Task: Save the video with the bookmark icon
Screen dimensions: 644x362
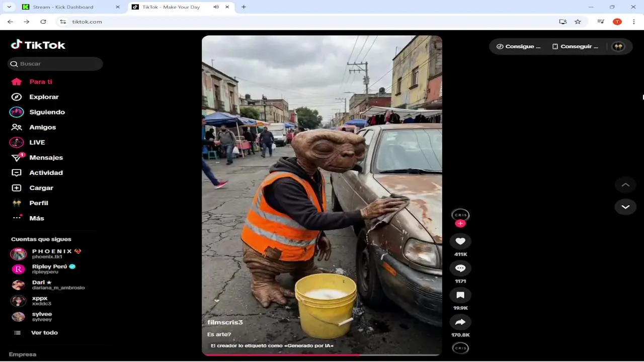Action: click(x=460, y=295)
